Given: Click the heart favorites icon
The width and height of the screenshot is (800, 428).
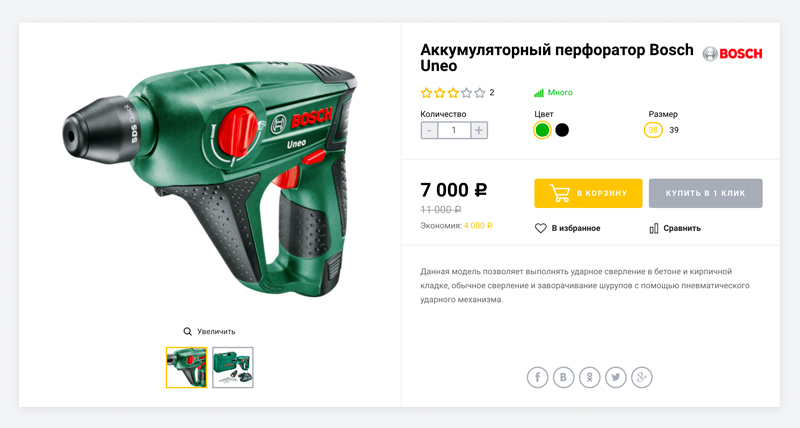Looking at the screenshot, I should pyautogui.click(x=541, y=229).
